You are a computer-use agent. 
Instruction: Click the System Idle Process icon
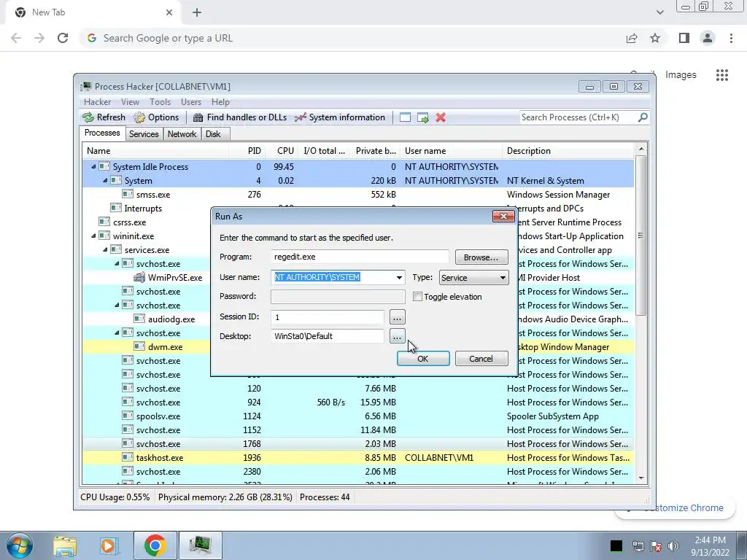click(x=104, y=167)
